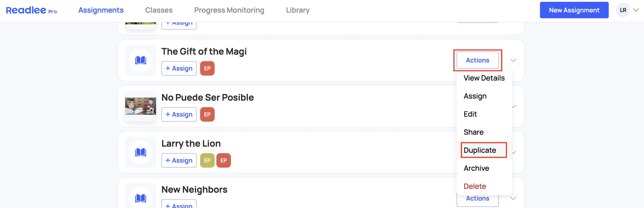This screenshot has height=208, width=644.
Task: Select Duplicate from the Actions menu
Action: click(x=480, y=150)
